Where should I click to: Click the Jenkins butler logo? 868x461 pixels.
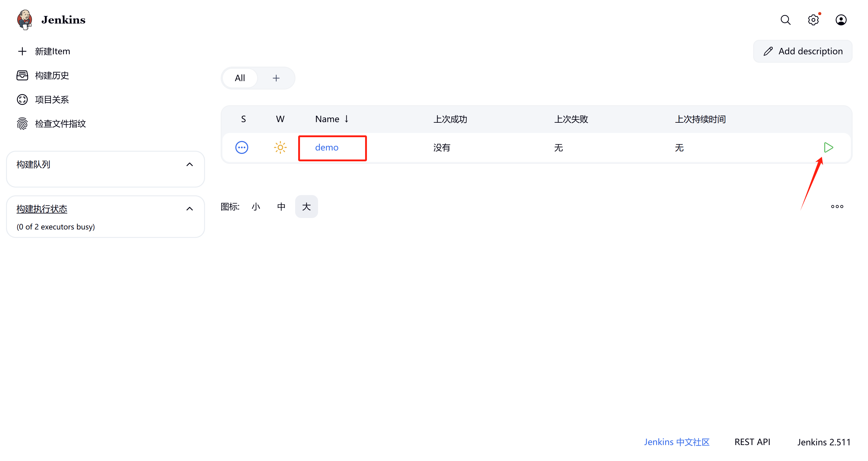click(x=25, y=20)
